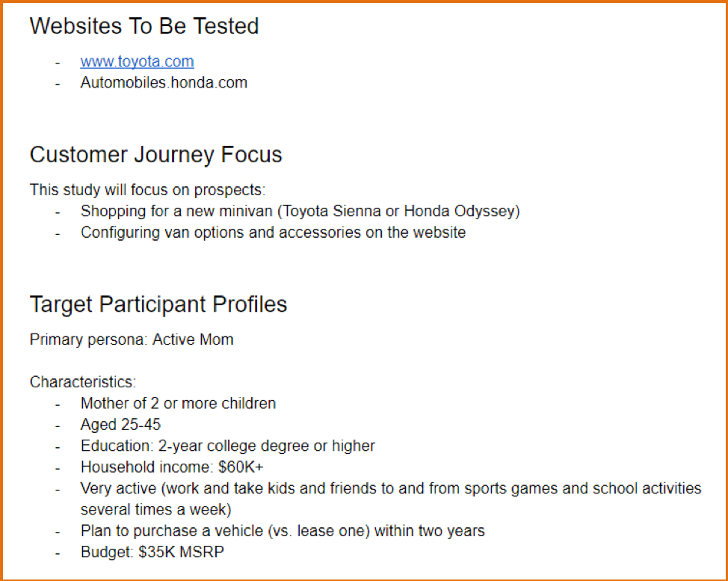Click the 'Very active' bullet text

tap(390, 488)
